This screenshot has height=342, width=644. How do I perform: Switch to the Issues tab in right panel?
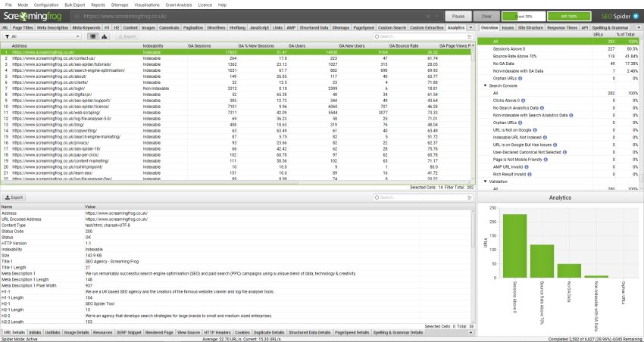508,28
